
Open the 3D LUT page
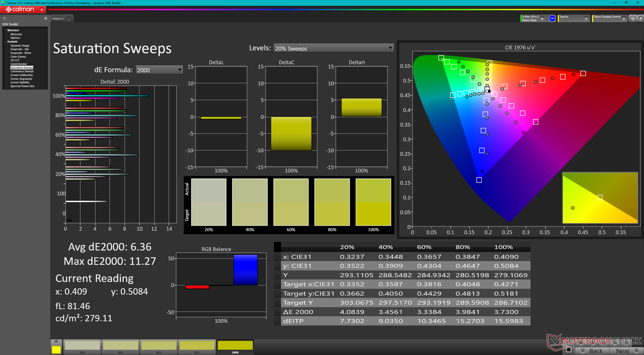pyautogui.click(x=15, y=60)
